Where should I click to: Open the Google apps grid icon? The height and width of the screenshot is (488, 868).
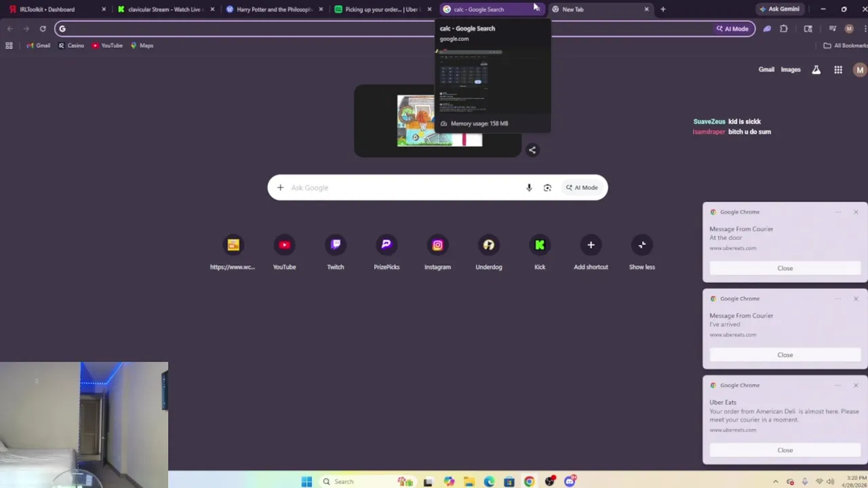(838, 70)
